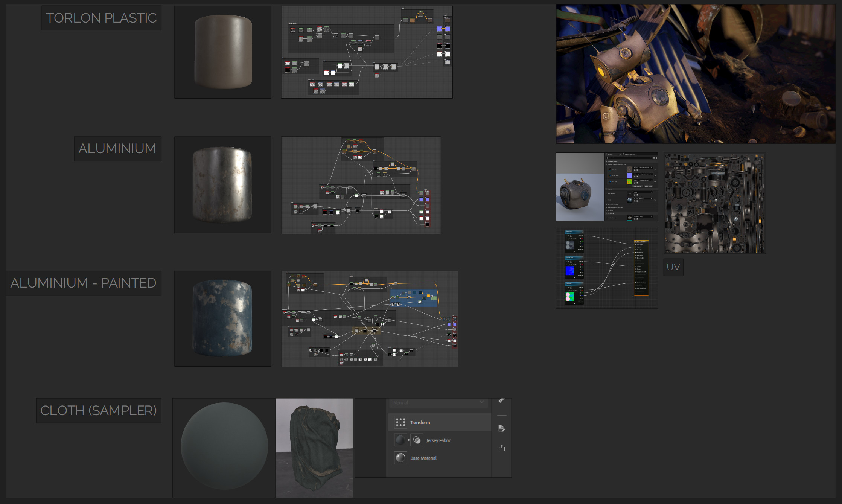Open the Aluminium node graph image
842x504 pixels.
pyautogui.click(x=361, y=185)
